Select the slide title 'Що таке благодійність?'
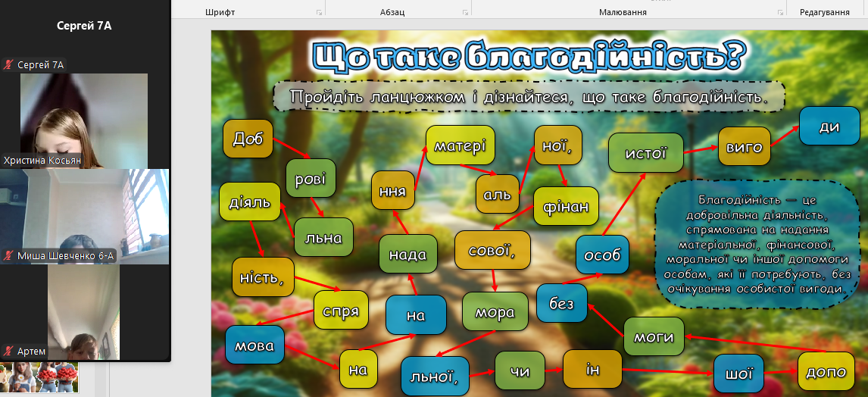Viewport: 868px width, 397px height. click(529, 56)
